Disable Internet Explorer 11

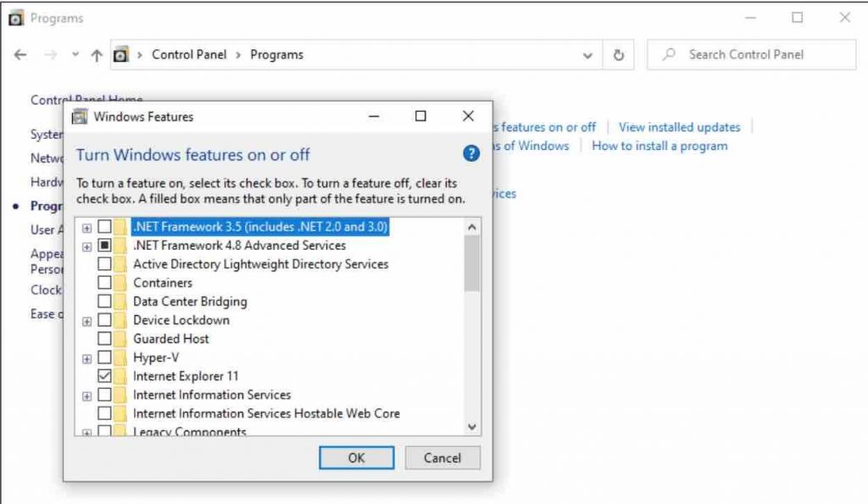coord(105,375)
